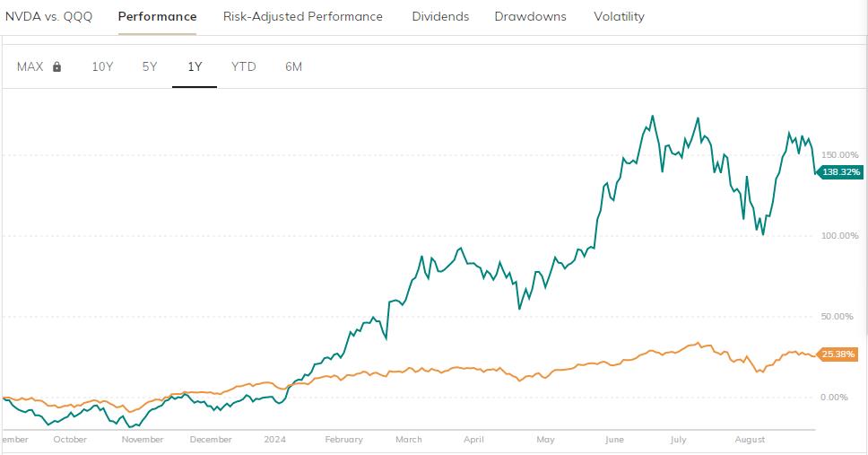Select the Performance tab
Screen dimensions: 868x455
(157, 16)
